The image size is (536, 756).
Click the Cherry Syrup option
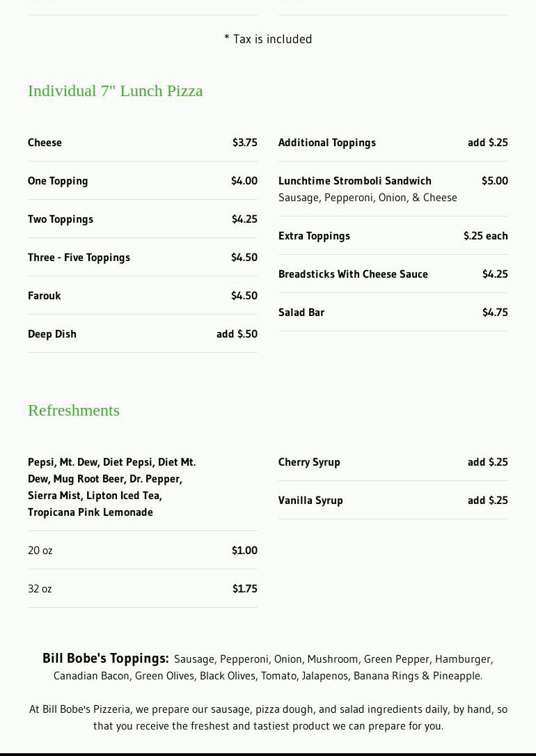pos(309,462)
